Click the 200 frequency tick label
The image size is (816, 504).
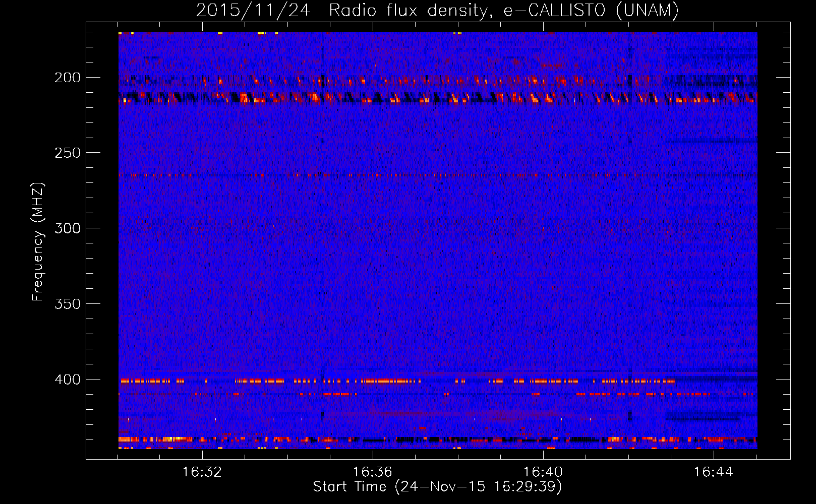pyautogui.click(x=68, y=78)
